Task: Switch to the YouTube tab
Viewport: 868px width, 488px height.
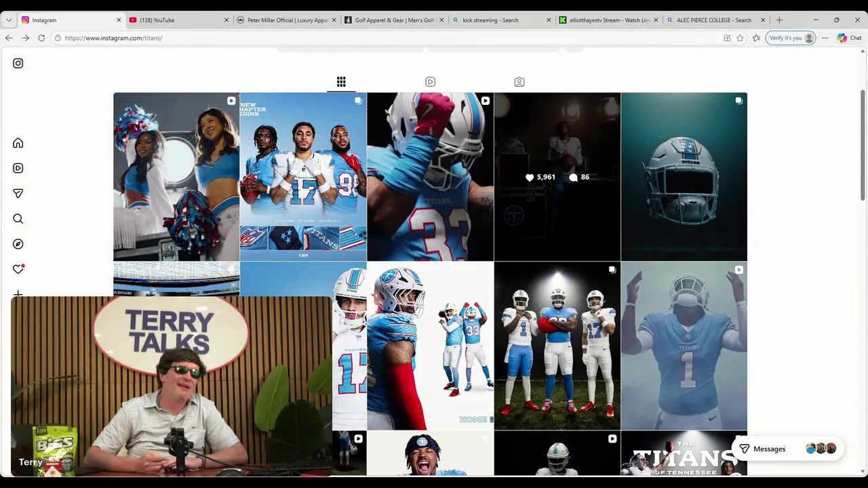Action: tap(180, 20)
